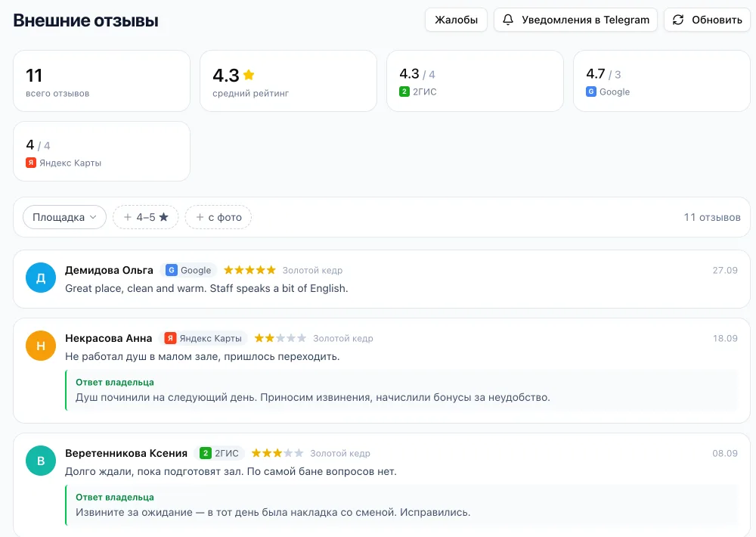The height and width of the screenshot is (537, 756).
Task: Click the yellow star next to average rating
Action: (x=249, y=75)
